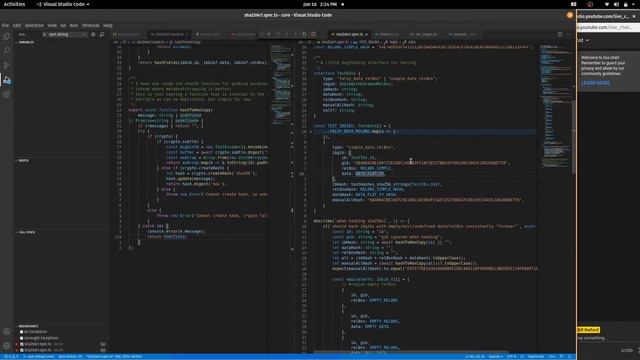Click the Split Editor icon in right group
Viewport: 640px width, 360px height.
coord(560,34)
